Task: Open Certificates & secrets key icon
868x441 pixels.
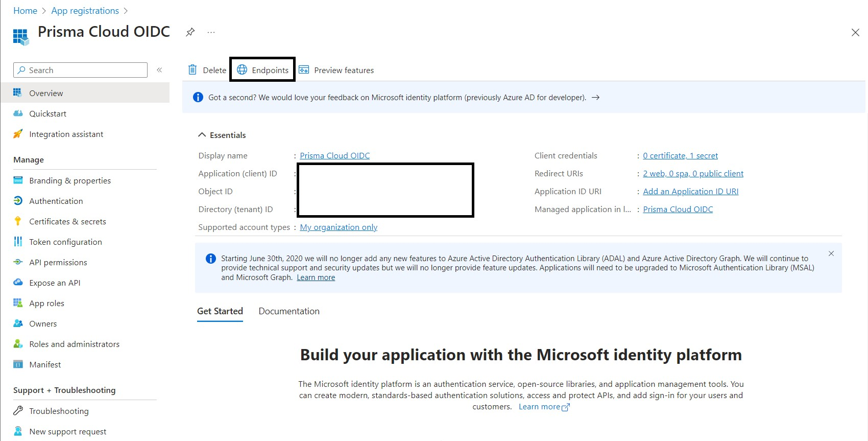Action: click(x=18, y=221)
